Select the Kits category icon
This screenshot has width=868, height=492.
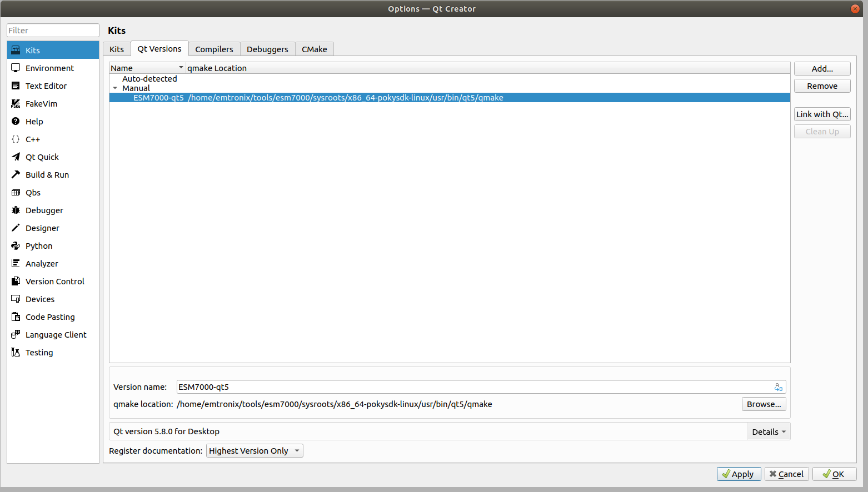16,50
